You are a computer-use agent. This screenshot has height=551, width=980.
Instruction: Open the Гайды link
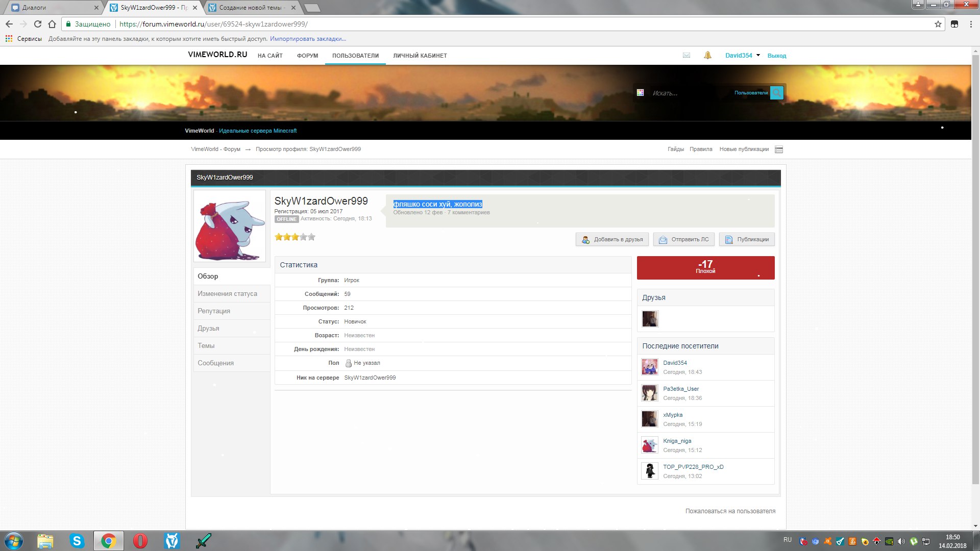tap(675, 149)
